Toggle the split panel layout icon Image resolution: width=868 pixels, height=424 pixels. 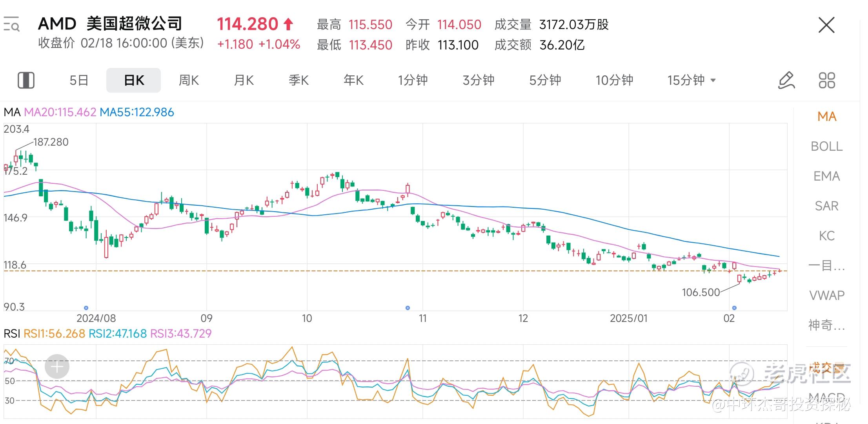click(x=26, y=80)
